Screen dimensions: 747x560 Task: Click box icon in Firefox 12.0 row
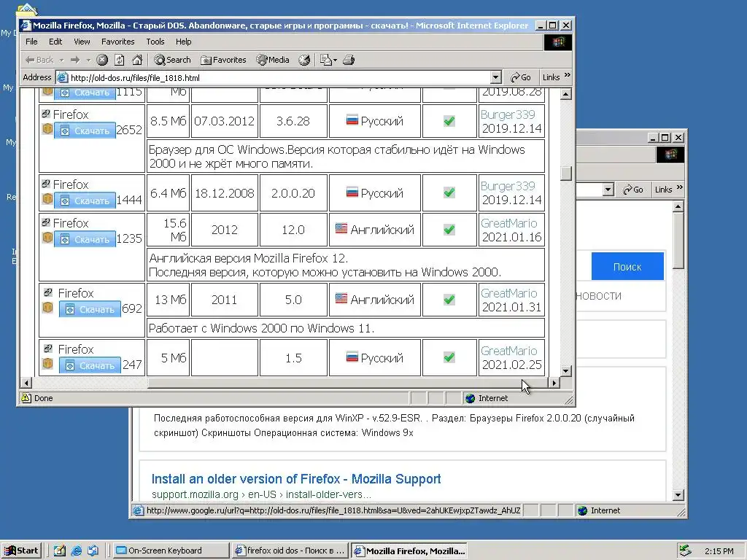tap(47, 237)
